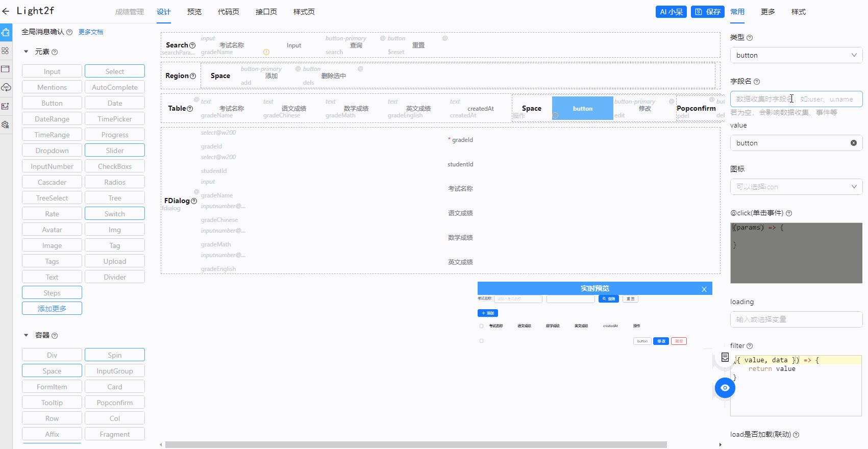Switch to the 设计 tab
Viewport: 868px width, 449px height.
(x=164, y=12)
